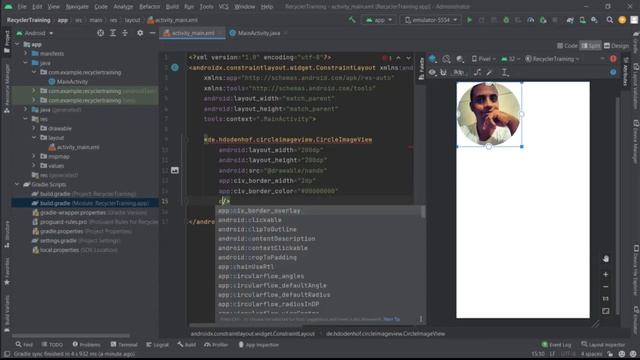640x360 pixels.
Task: Open Project panel options gear icon
Action: [x=140, y=33]
